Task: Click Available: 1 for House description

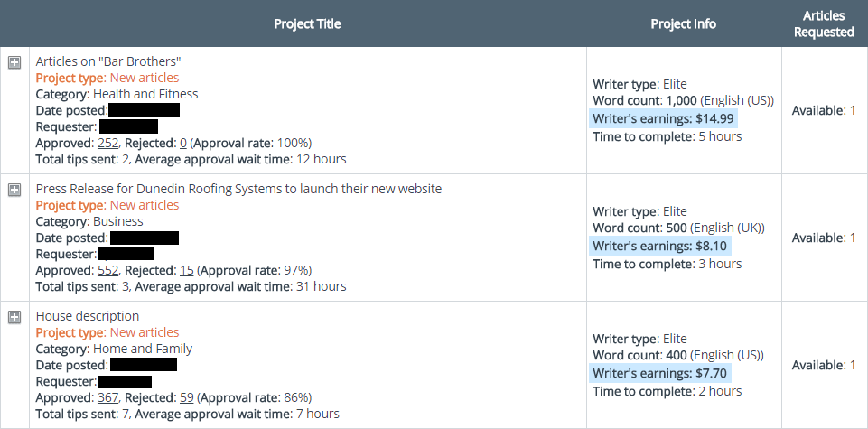Action: [x=824, y=366]
